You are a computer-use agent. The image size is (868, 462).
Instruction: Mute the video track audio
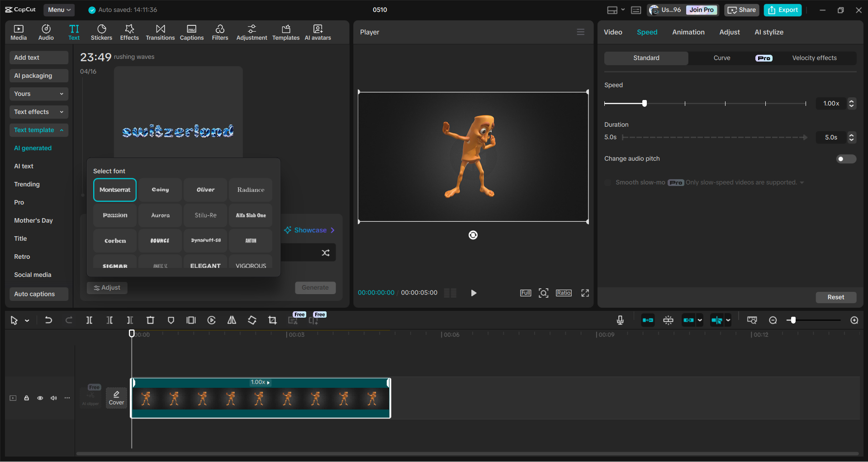54,398
